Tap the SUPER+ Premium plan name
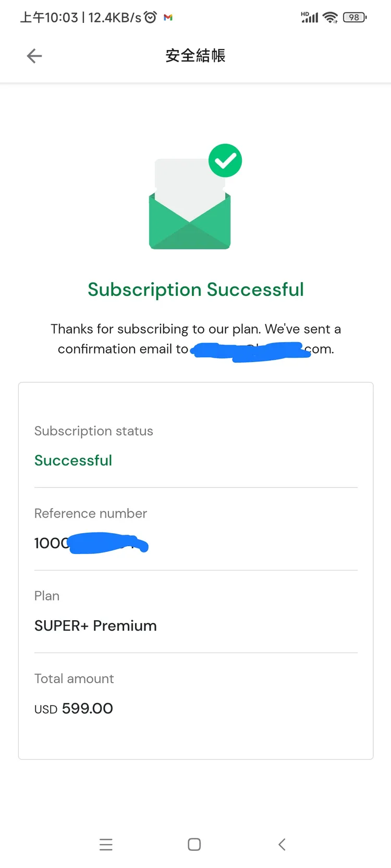This screenshot has height=868, width=391. pos(95,626)
